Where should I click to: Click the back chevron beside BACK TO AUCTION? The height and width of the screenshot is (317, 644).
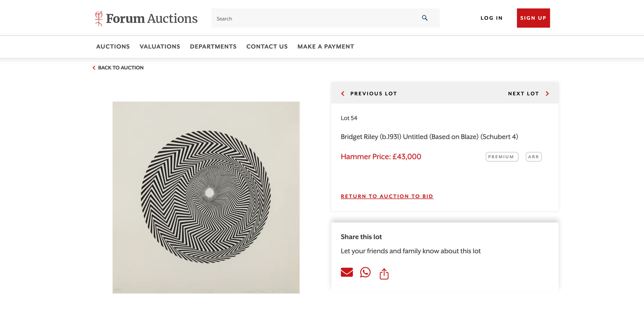(x=93, y=68)
